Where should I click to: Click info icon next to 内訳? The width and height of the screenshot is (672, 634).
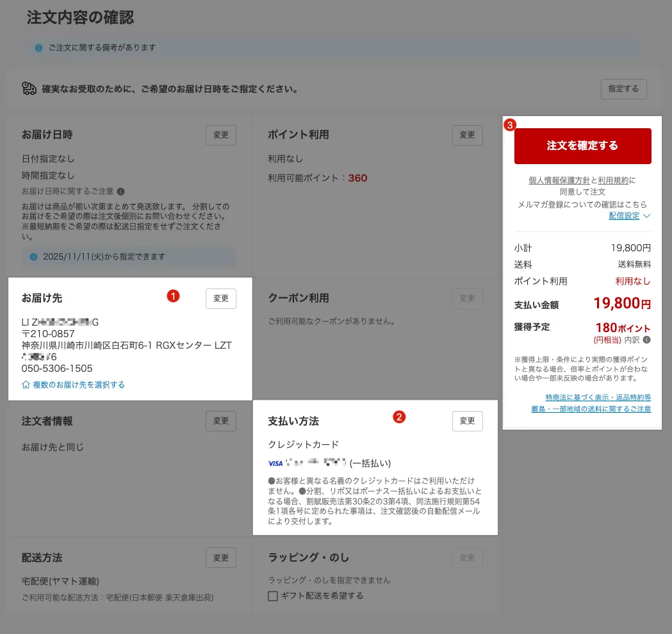647,340
